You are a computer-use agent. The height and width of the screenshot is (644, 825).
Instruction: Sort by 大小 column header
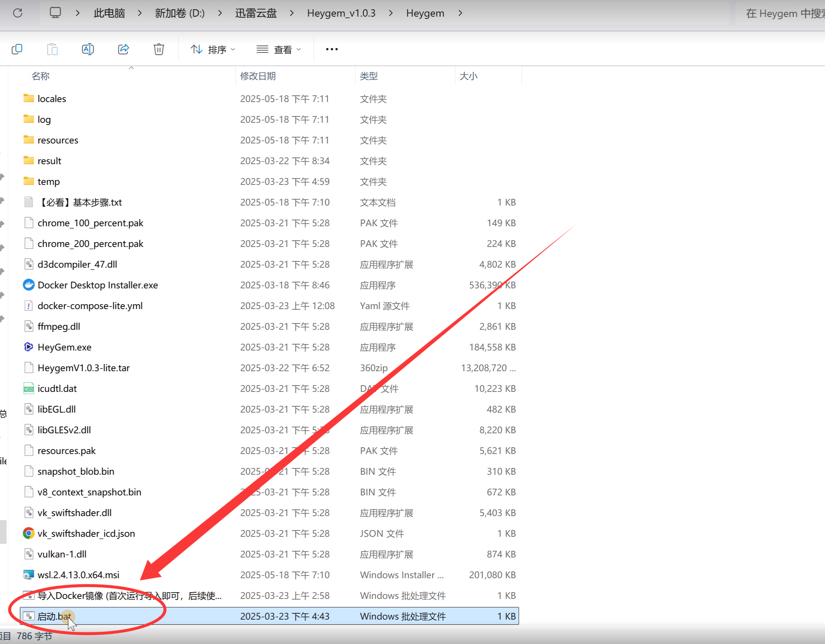(468, 76)
